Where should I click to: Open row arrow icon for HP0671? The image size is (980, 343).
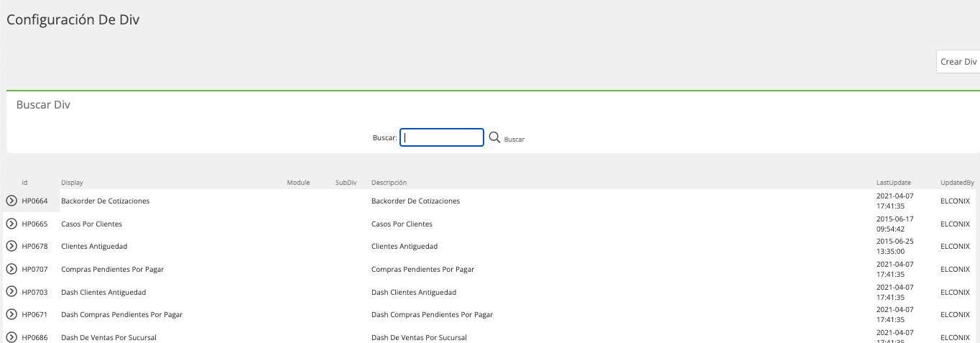tap(11, 314)
